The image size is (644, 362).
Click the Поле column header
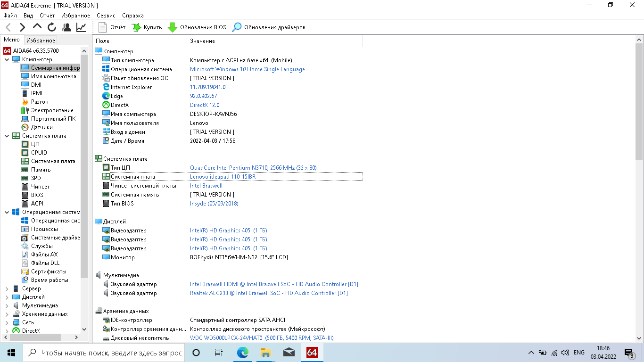(140, 41)
